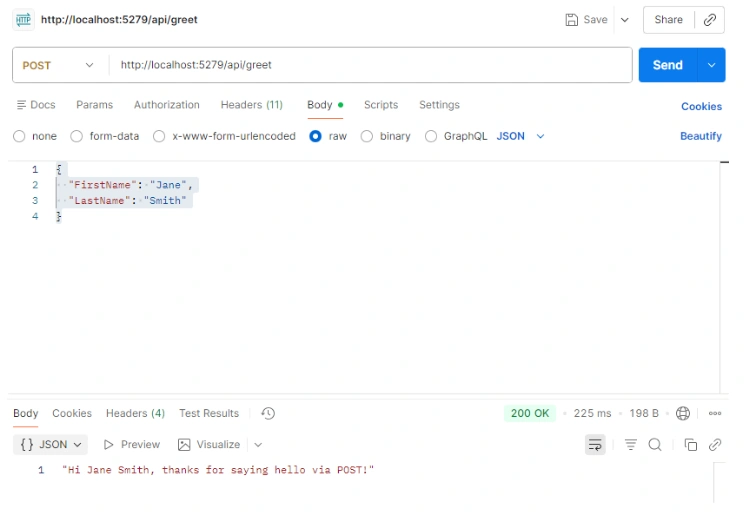
Task: Select form-data body type
Action: click(x=76, y=137)
